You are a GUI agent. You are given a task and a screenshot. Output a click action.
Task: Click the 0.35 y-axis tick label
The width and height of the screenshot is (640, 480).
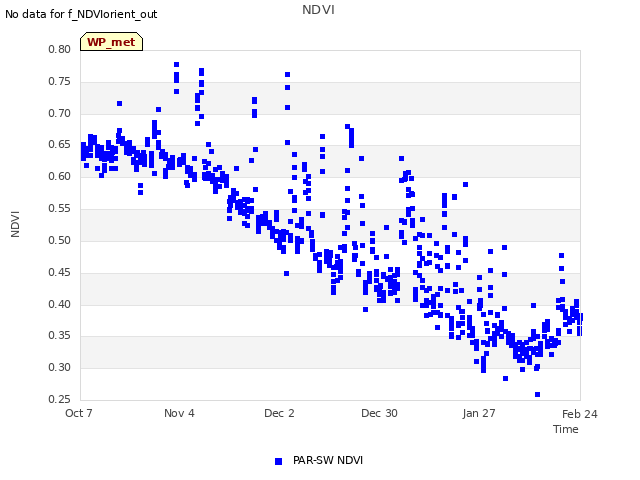60,336
